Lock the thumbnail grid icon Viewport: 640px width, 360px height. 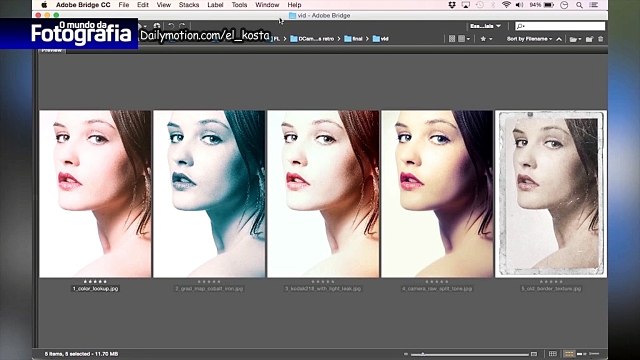(553, 354)
